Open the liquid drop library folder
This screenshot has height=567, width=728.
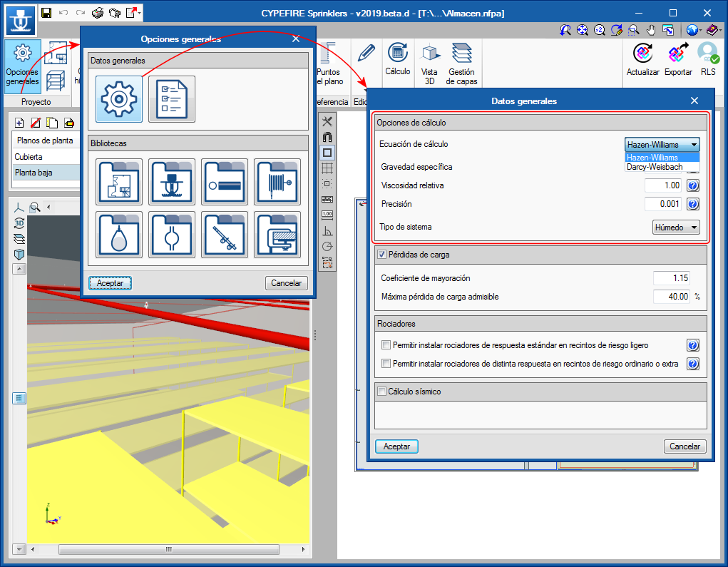point(119,235)
